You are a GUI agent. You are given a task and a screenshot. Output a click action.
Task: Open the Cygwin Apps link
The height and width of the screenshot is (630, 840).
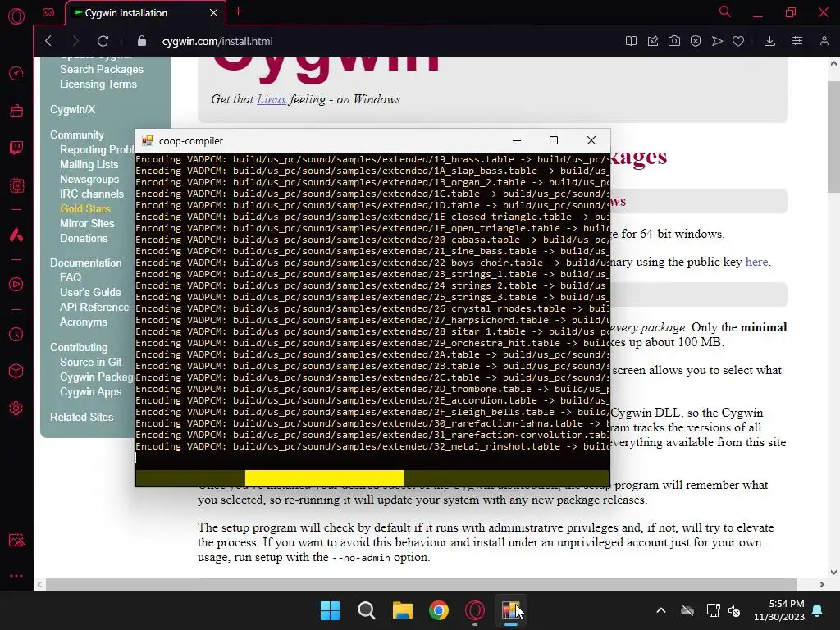coord(90,391)
